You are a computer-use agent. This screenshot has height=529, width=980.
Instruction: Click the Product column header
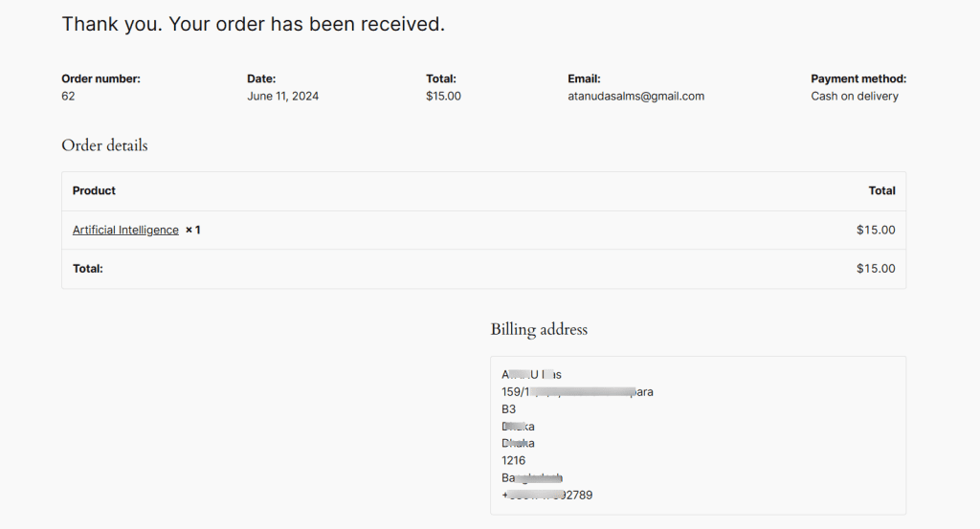pyautogui.click(x=94, y=191)
